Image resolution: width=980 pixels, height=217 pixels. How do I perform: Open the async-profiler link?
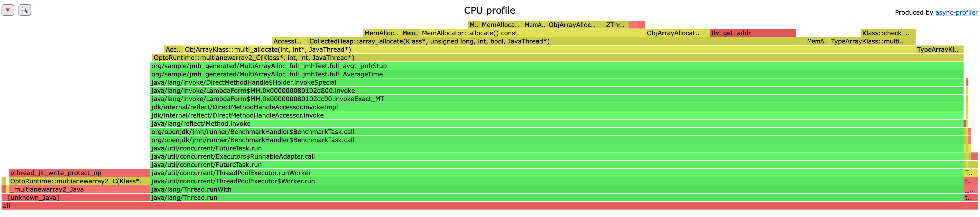click(x=956, y=13)
